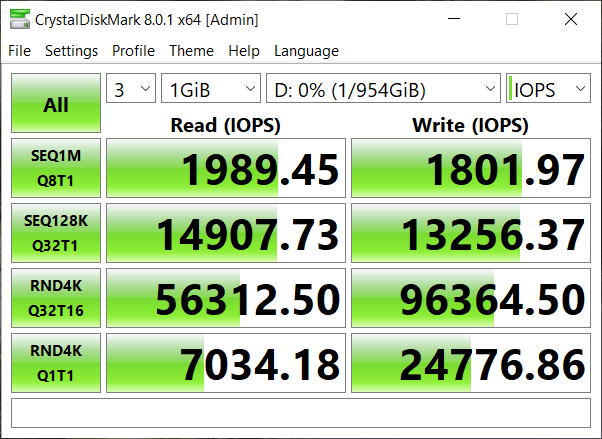Open the Theme menu
This screenshot has height=439, width=602.
[192, 51]
